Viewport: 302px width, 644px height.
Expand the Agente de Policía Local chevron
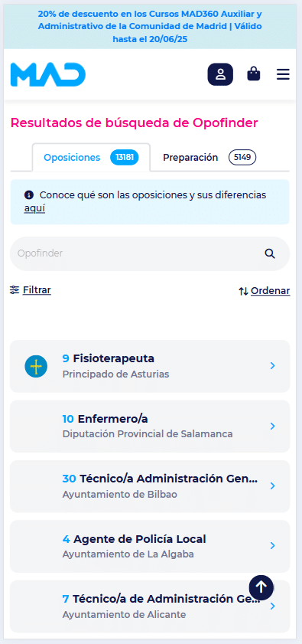[x=273, y=545]
